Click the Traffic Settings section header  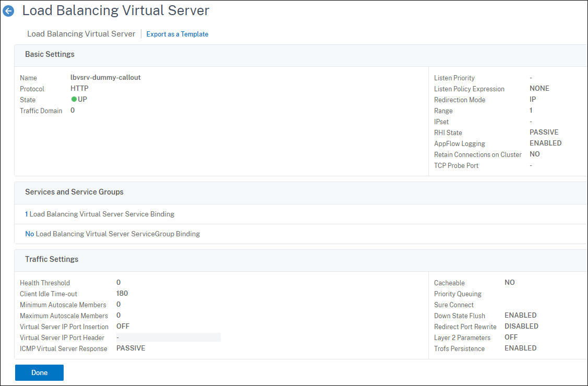tap(52, 259)
